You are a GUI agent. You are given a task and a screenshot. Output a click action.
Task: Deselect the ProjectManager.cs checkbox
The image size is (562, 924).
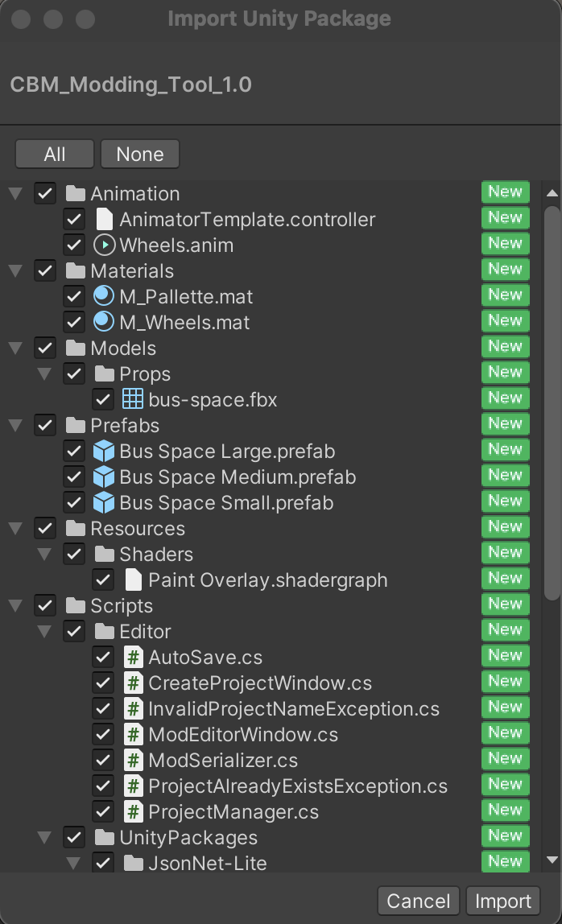click(x=103, y=811)
